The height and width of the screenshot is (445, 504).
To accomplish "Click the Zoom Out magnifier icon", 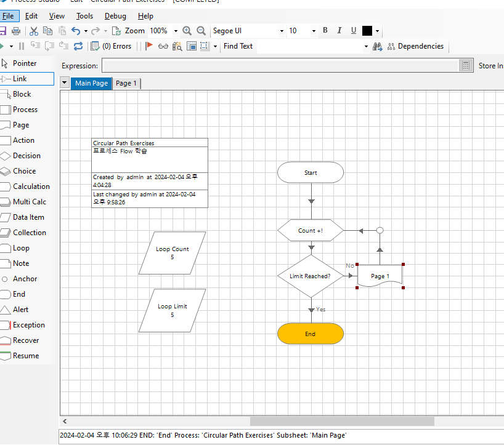I will [201, 31].
